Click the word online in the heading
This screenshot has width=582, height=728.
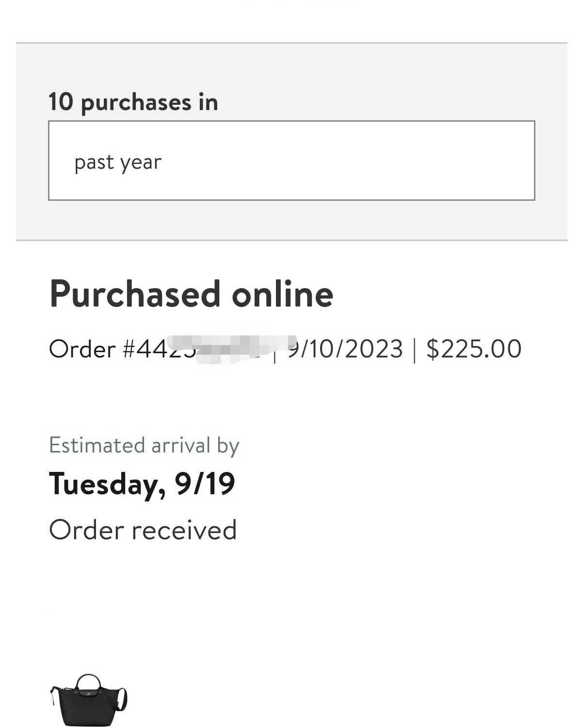tap(282, 294)
